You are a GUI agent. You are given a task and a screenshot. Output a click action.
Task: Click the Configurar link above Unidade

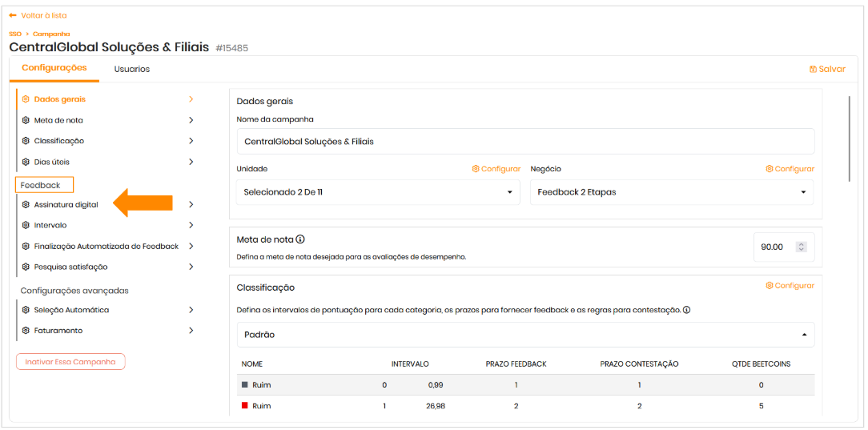496,169
